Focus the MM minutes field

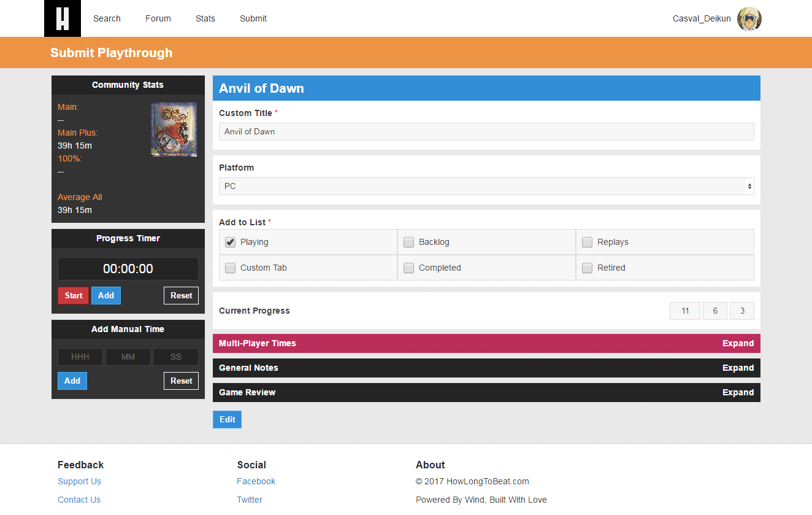click(x=128, y=357)
